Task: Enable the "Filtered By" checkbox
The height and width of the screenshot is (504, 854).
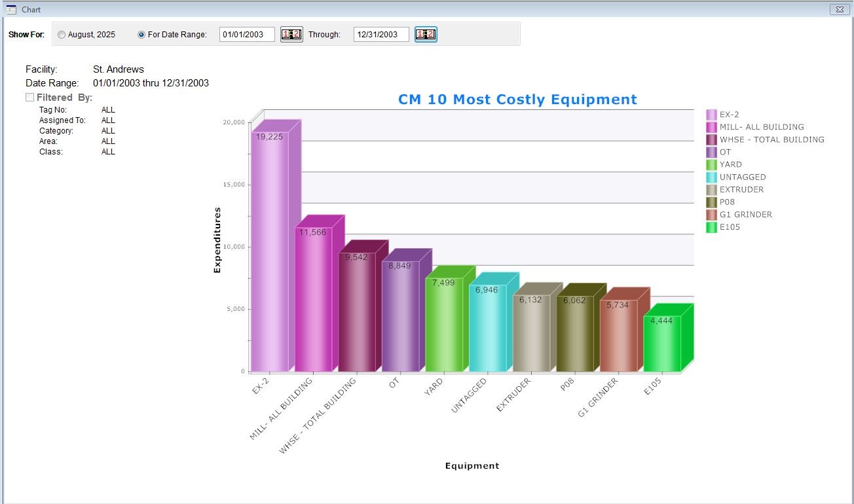Action: 29,97
